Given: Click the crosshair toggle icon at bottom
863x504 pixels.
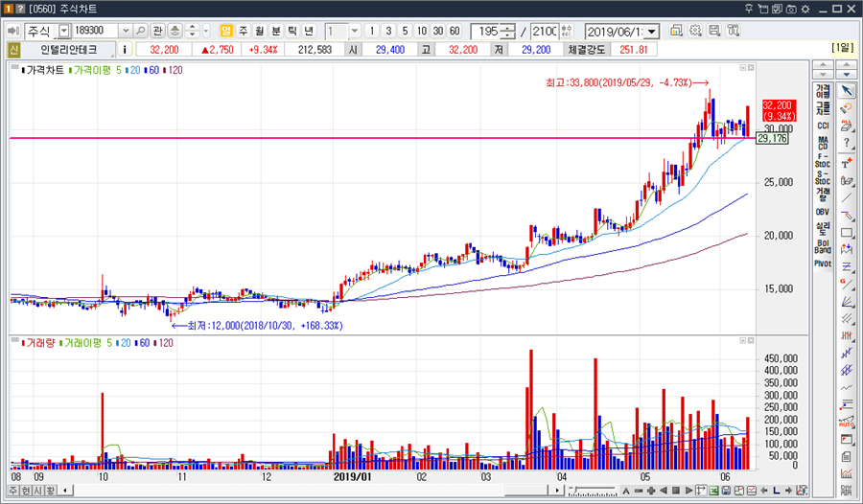Looking at the screenshot, I should click(x=701, y=491).
